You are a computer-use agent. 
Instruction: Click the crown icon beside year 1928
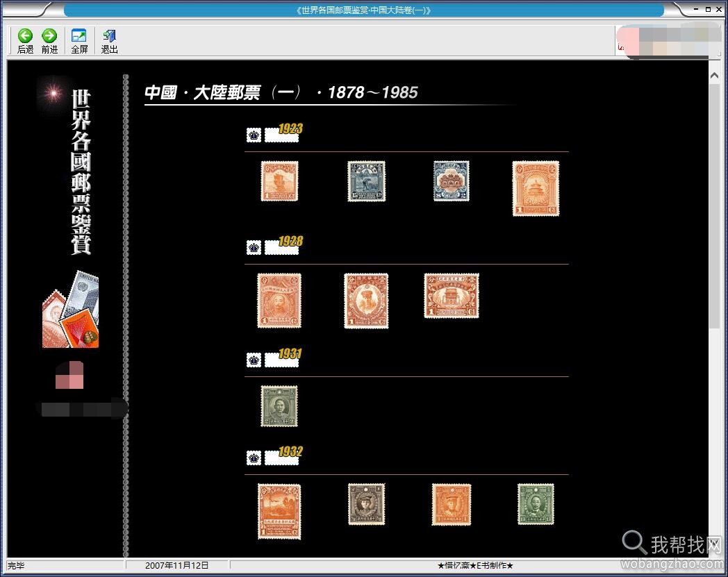click(254, 247)
